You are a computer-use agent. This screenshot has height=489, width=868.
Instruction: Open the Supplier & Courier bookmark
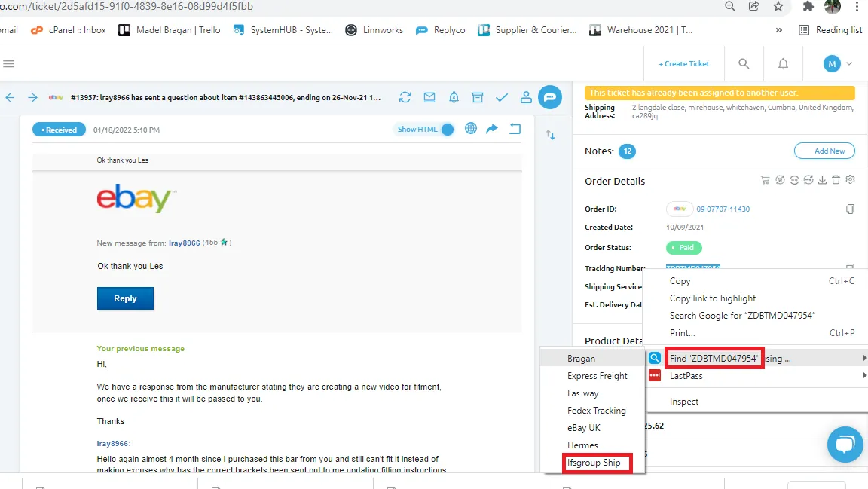[x=527, y=30]
